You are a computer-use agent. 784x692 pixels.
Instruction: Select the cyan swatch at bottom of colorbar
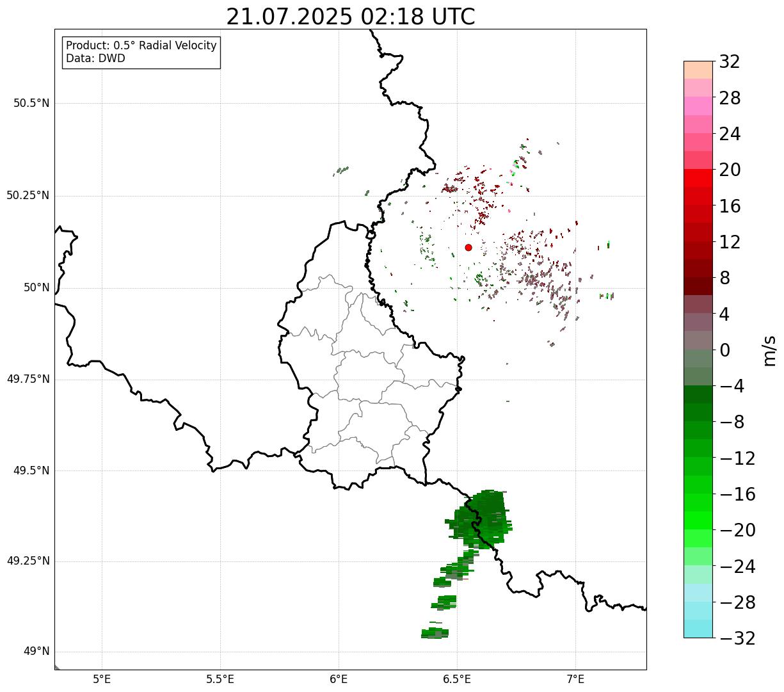click(x=698, y=629)
